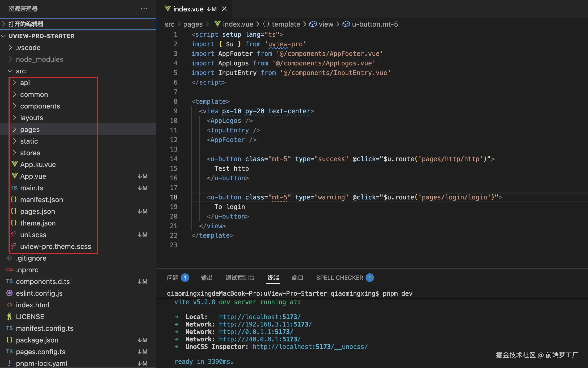Click the ESLint icon of eslint.config.js

(10, 293)
